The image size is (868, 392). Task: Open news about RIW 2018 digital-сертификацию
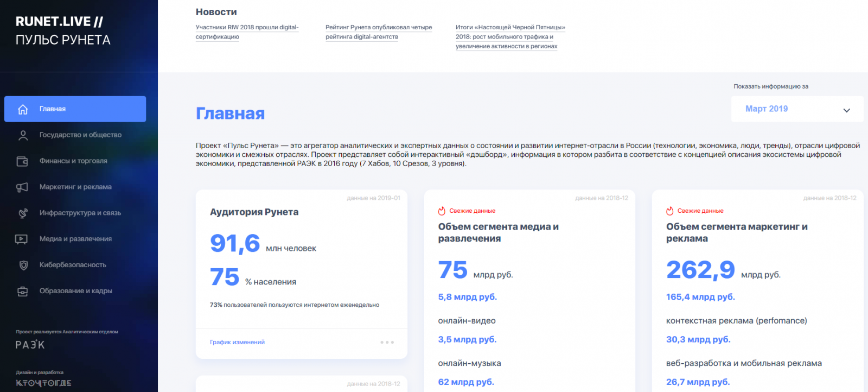247,32
